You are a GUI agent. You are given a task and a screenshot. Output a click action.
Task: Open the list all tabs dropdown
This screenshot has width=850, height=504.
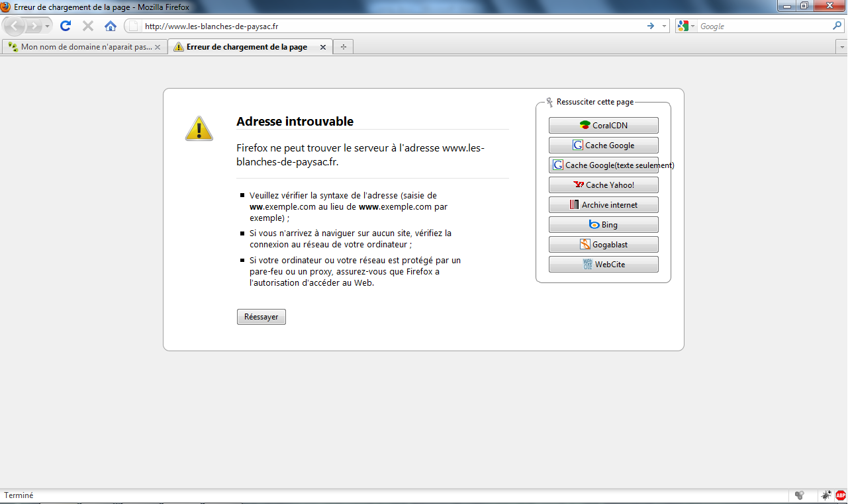(x=842, y=48)
